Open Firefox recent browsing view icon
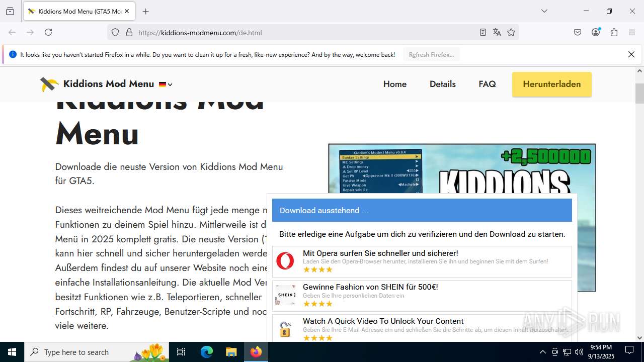 click(x=10, y=11)
